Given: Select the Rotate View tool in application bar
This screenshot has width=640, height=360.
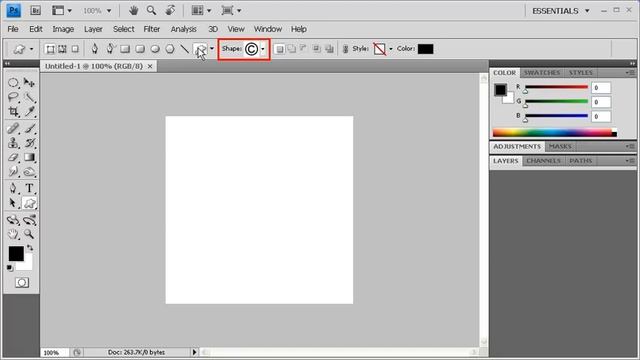Looking at the screenshot, I should click(x=170, y=11).
